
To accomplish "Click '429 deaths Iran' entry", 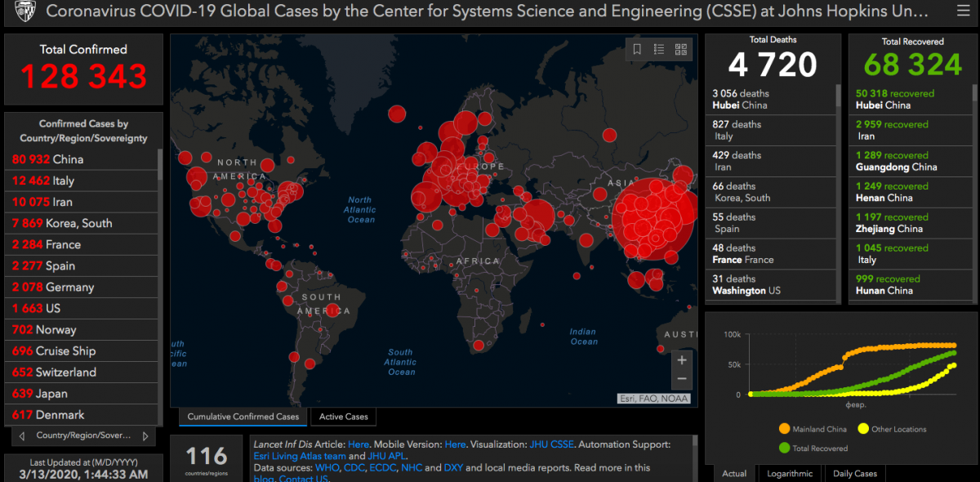I will click(769, 161).
